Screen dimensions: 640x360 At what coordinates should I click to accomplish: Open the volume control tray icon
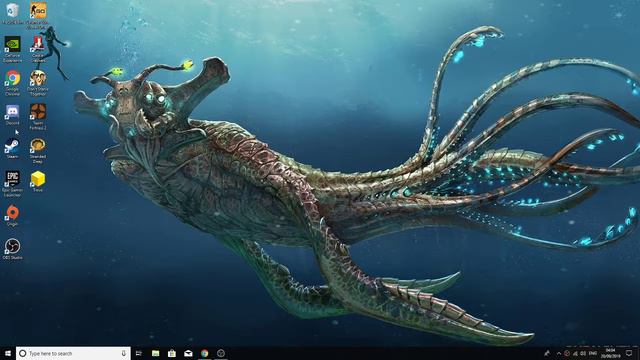click(x=583, y=353)
